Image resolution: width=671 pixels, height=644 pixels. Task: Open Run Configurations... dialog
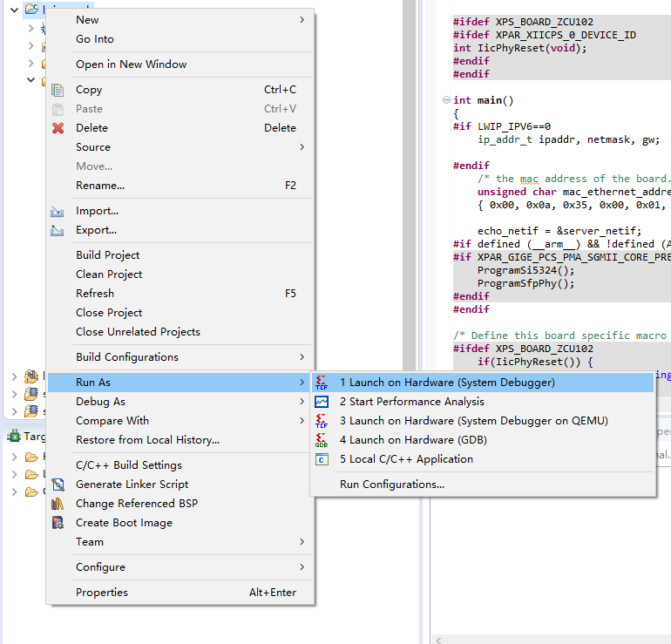(x=391, y=485)
